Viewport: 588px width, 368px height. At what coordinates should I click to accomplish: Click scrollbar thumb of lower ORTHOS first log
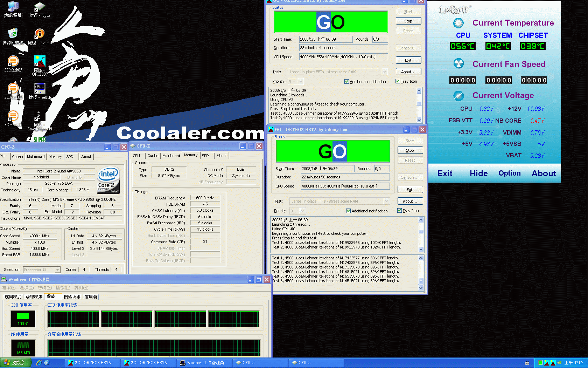tap(421, 231)
